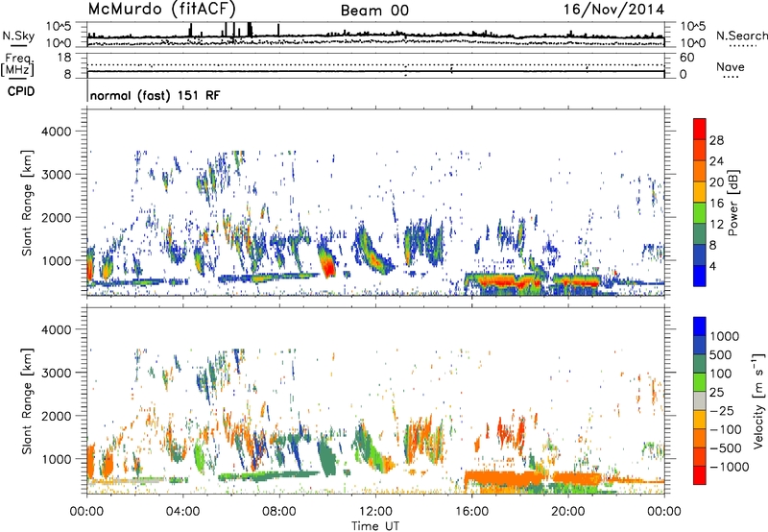768x532 pixels.
Task: Click the gray -25 to 25 velocity swatch
Action: tap(700, 400)
